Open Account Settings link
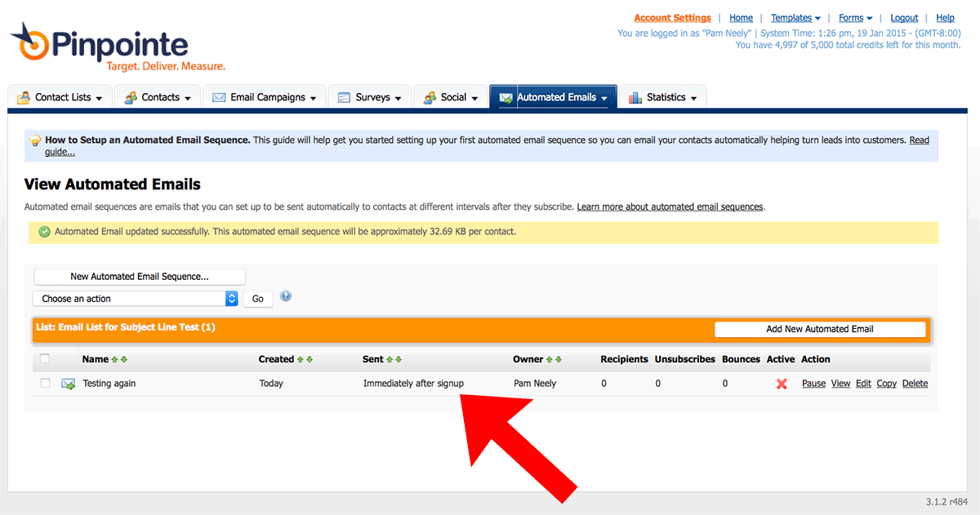This screenshot has height=515, width=980. [x=672, y=18]
